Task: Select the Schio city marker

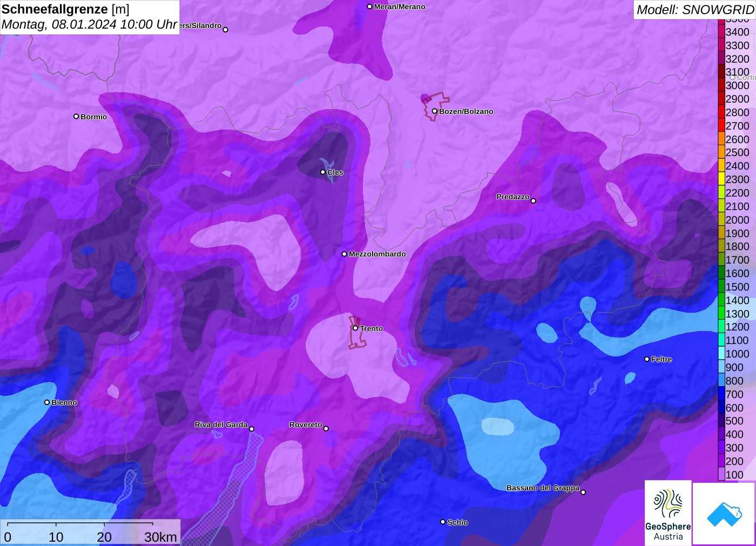Action: tap(443, 522)
